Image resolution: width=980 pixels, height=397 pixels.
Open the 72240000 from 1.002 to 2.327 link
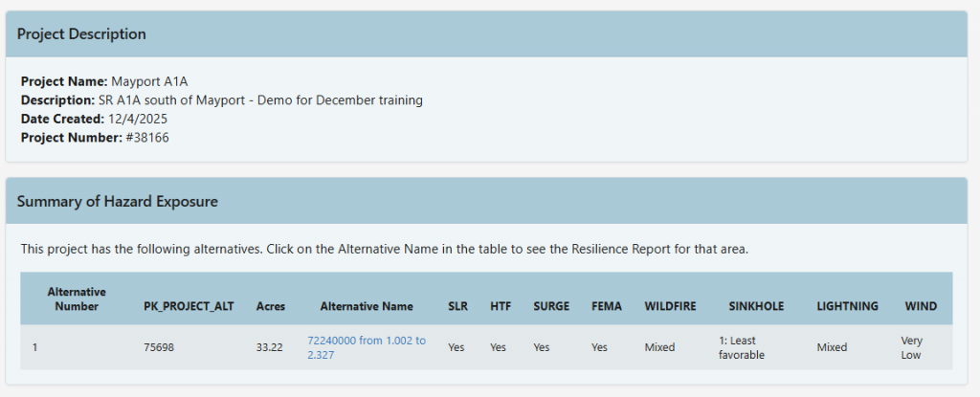366,346
